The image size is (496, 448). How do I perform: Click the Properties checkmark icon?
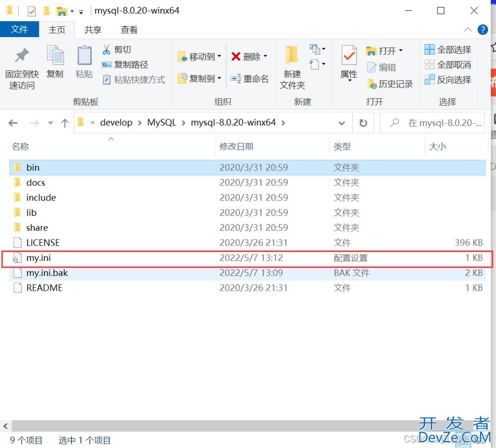pyautogui.click(x=349, y=56)
